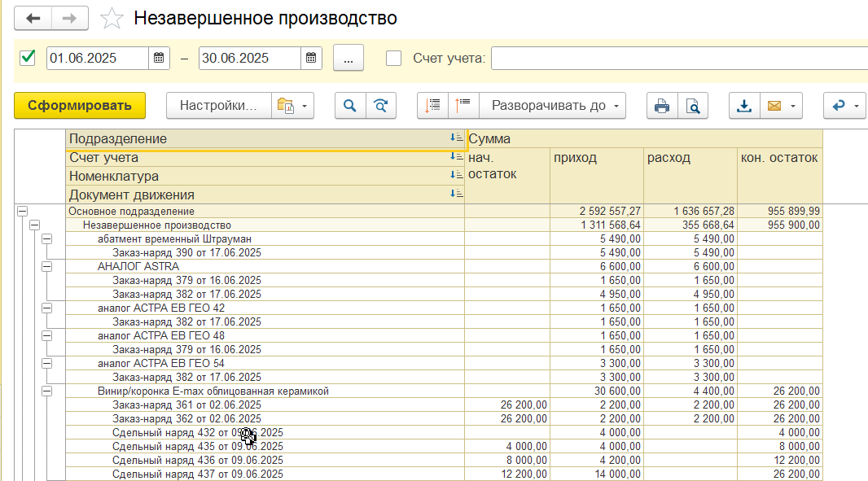Click total расход value 1 636 657,28
868x481 pixels.
click(704, 212)
